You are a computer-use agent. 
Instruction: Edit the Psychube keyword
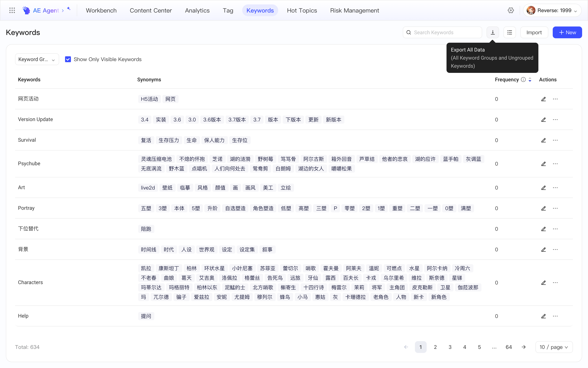(543, 164)
